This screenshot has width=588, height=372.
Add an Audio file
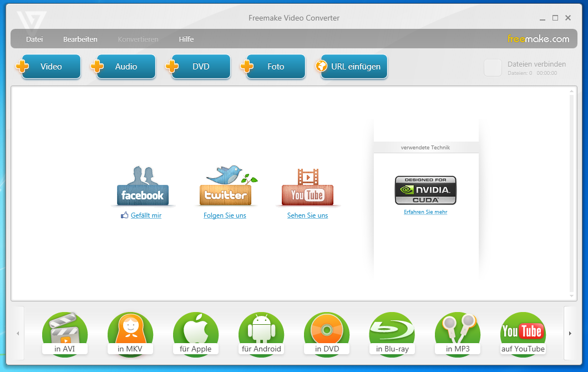tap(123, 67)
